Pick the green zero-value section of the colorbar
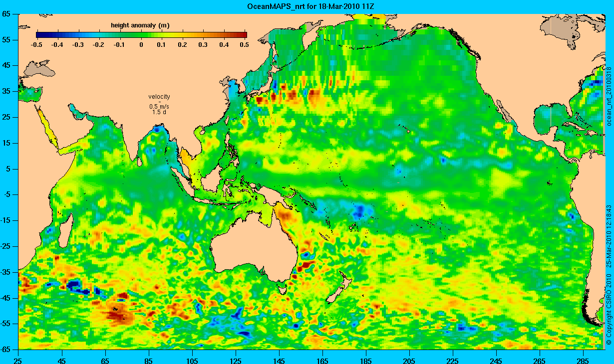The image size is (614, 364). coord(141,35)
